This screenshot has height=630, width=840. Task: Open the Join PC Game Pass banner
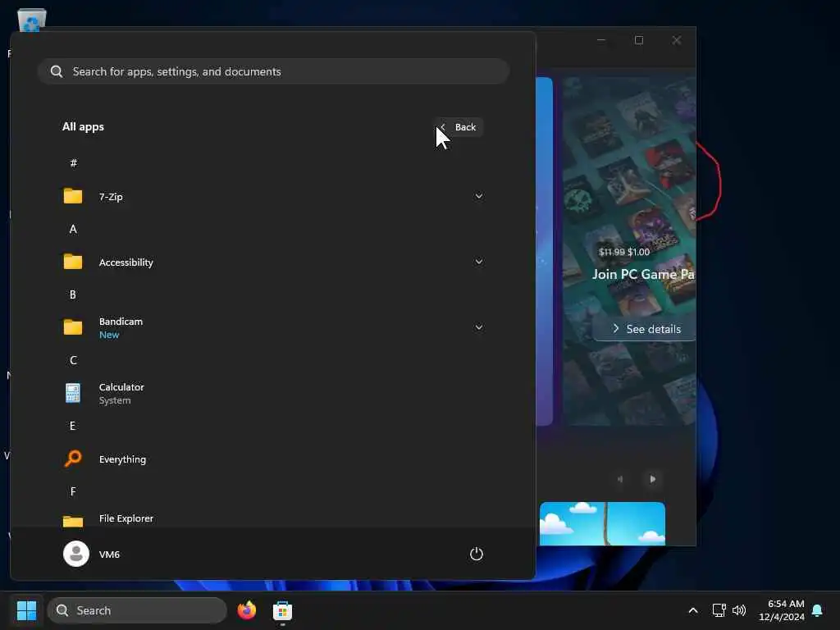(629, 251)
